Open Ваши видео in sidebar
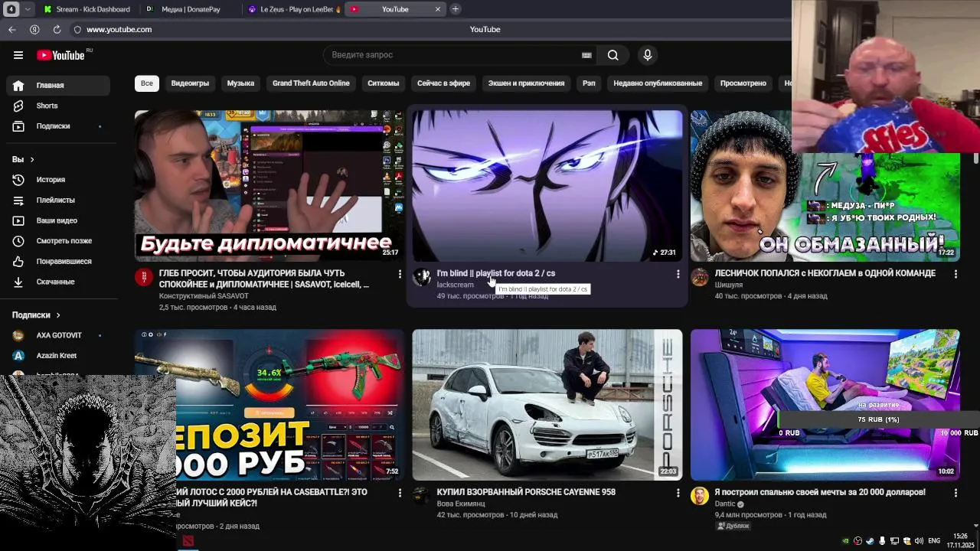980x551 pixels. click(x=58, y=220)
